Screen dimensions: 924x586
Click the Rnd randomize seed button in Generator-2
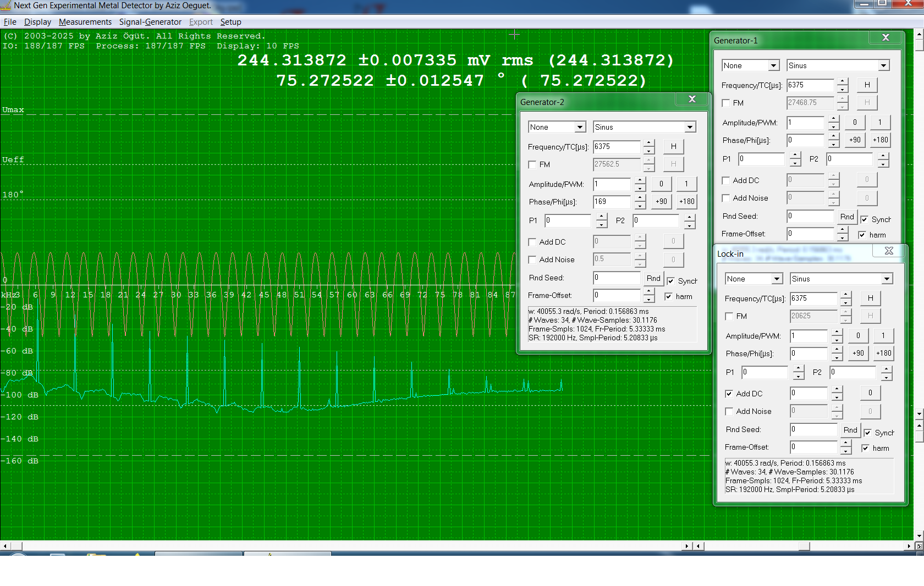pyautogui.click(x=653, y=278)
